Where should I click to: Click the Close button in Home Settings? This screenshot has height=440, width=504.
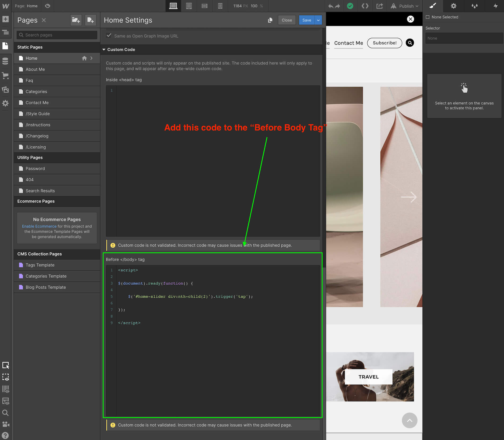click(x=286, y=20)
